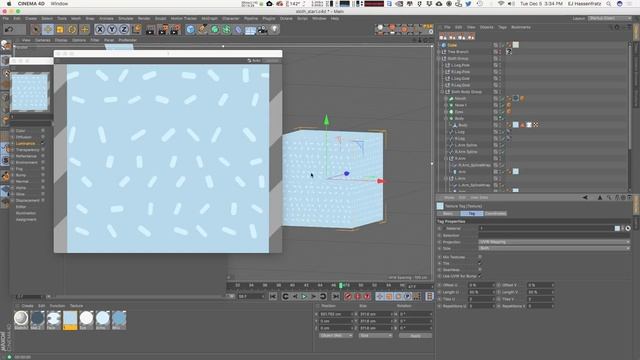Image resolution: width=640 pixels, height=360 pixels.
Task: Click the Offset U input field
Action: click(481, 285)
